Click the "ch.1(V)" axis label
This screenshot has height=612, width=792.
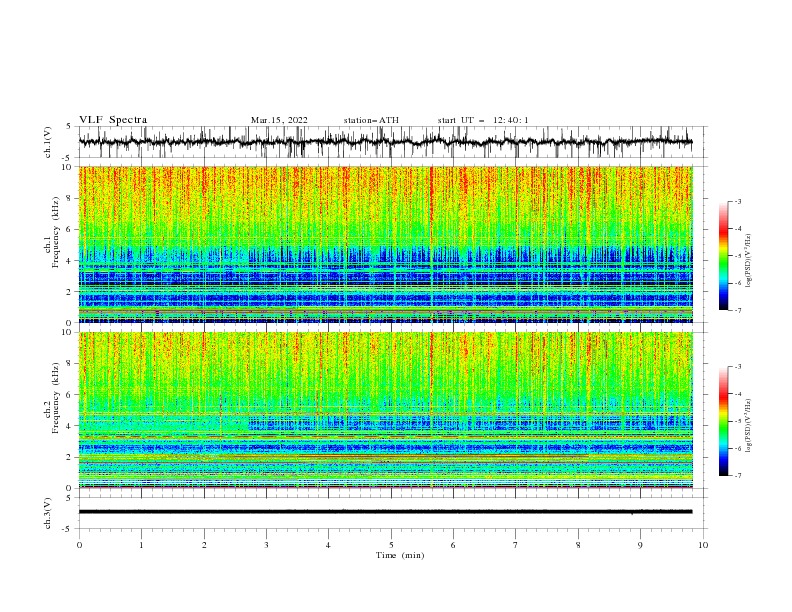click(48, 142)
